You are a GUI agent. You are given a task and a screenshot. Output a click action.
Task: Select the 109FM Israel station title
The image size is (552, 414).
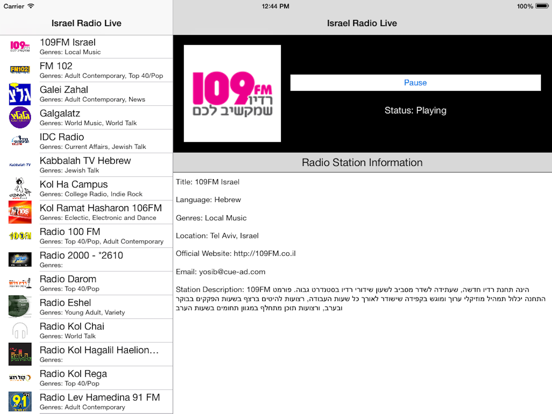tap(68, 43)
